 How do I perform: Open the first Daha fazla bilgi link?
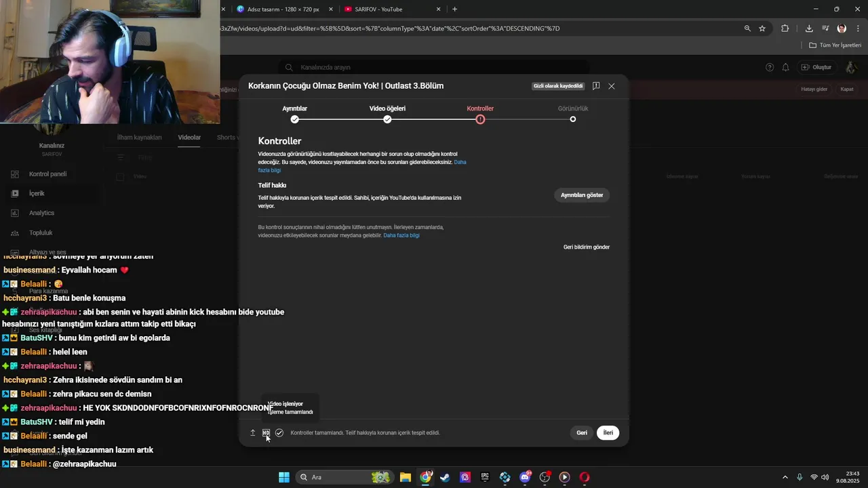pyautogui.click(x=362, y=166)
